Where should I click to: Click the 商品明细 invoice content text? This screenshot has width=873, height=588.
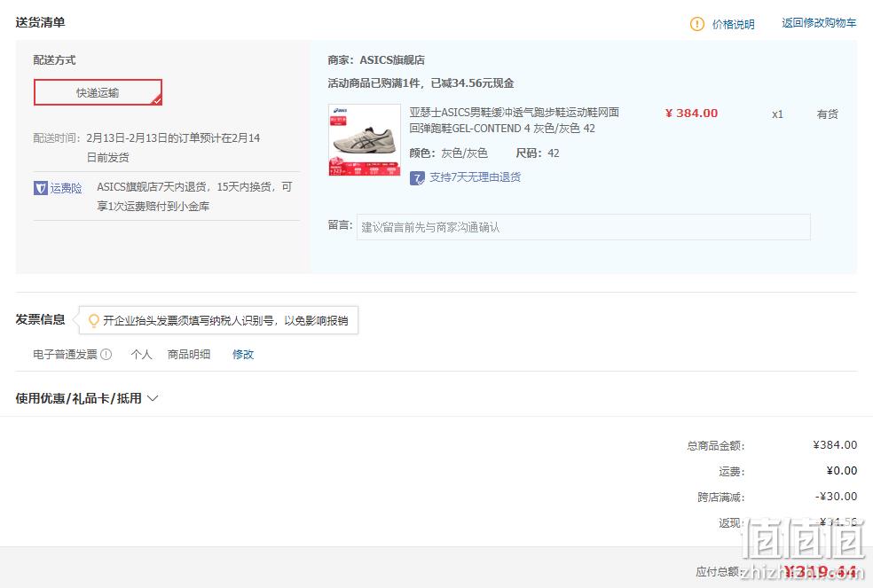(189, 354)
